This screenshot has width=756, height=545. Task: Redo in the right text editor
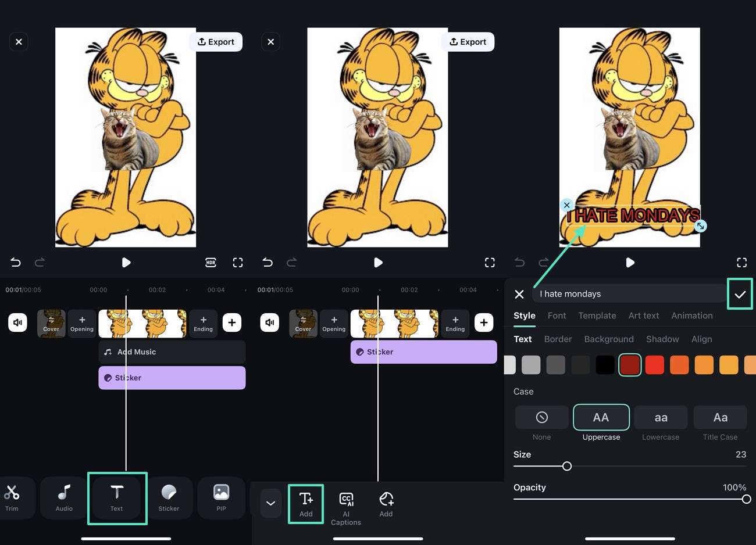click(544, 263)
